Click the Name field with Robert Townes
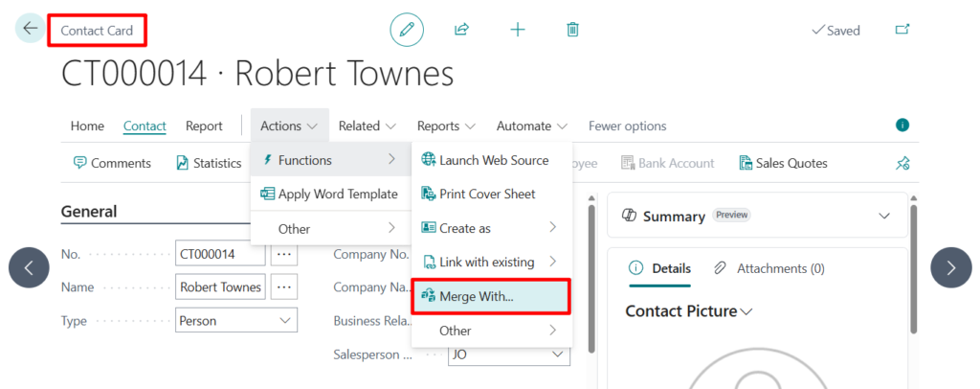Viewport: 980px width, 389px height. 220,286
